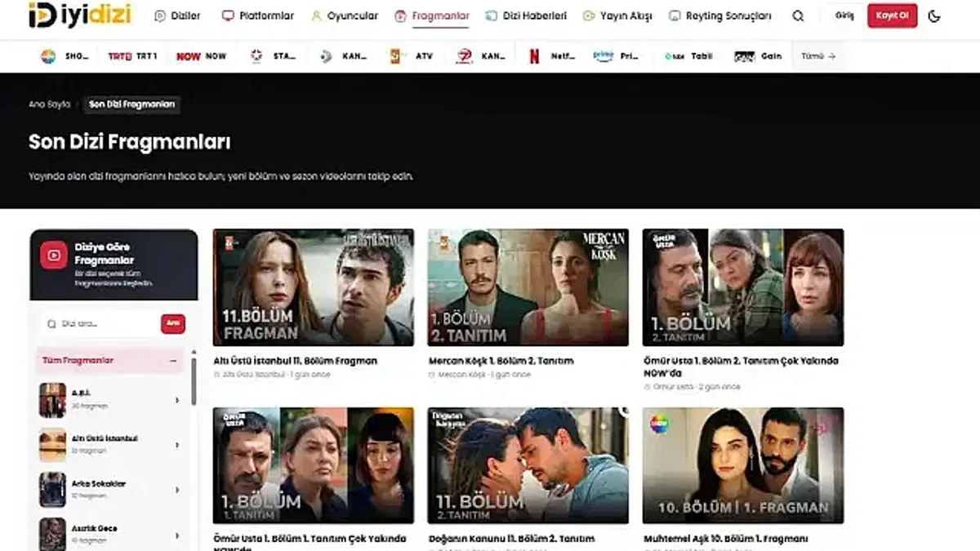
Task: Click Son Dizi Fragmanları breadcrumb chip
Action: coord(131,104)
